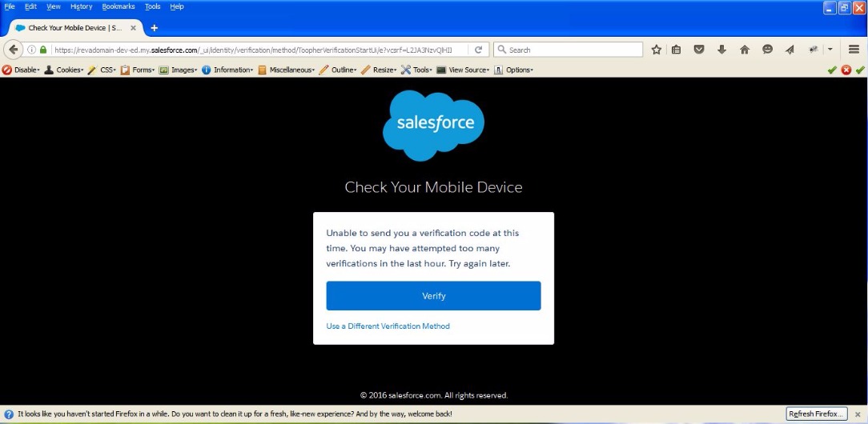Open the History menu

pyautogui.click(x=82, y=6)
